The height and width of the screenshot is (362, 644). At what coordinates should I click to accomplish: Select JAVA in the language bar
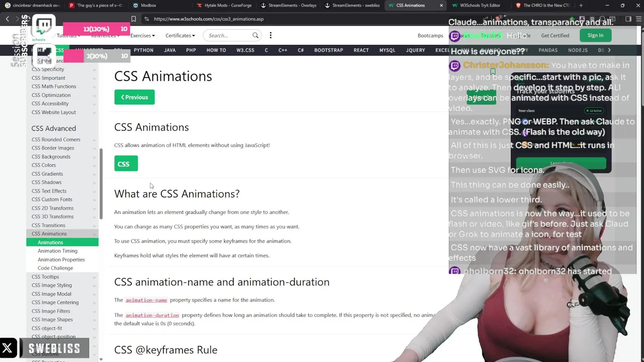pos(170,50)
